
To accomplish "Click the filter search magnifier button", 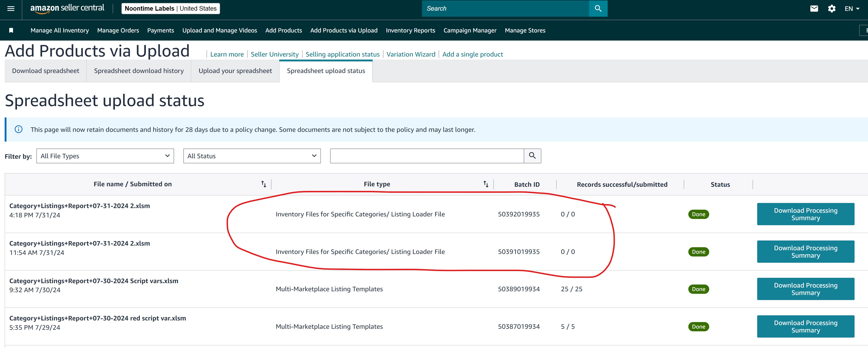I will [x=532, y=156].
